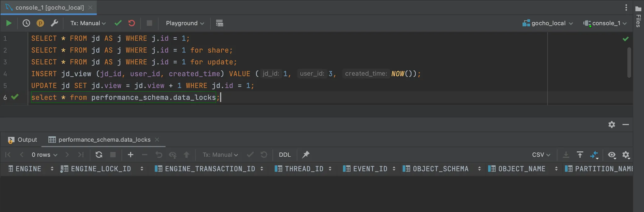Open the gocho_local data source selector
This screenshot has height=212, width=644.
tap(548, 23)
